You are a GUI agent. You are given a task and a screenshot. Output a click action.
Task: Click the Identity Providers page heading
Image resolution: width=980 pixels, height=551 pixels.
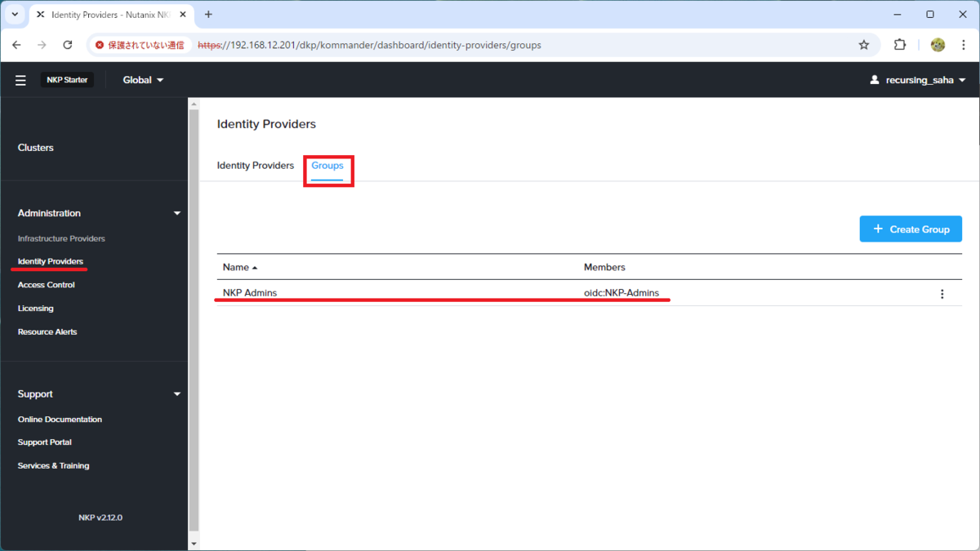266,124
